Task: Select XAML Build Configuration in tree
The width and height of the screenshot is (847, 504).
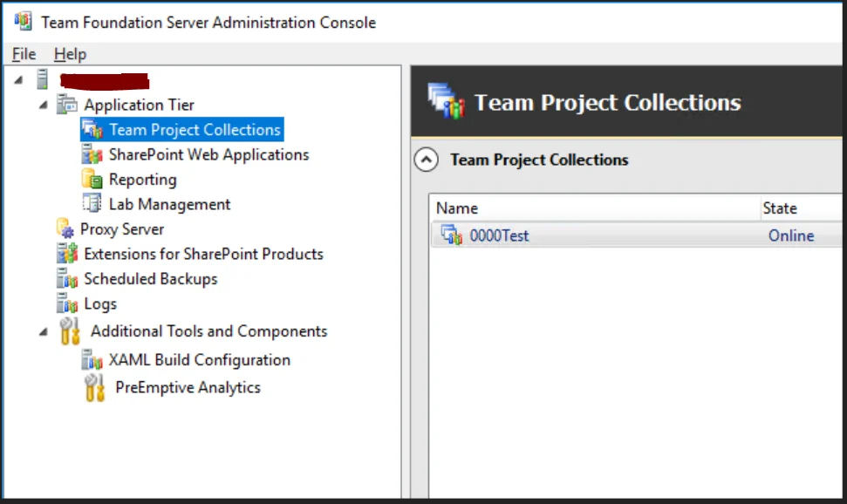Action: [x=200, y=360]
